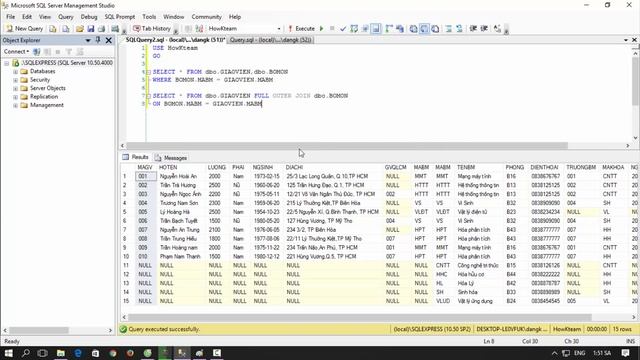This screenshot has width=640, height=360.
Task: Click the MAGV column header
Action: [x=145, y=167]
